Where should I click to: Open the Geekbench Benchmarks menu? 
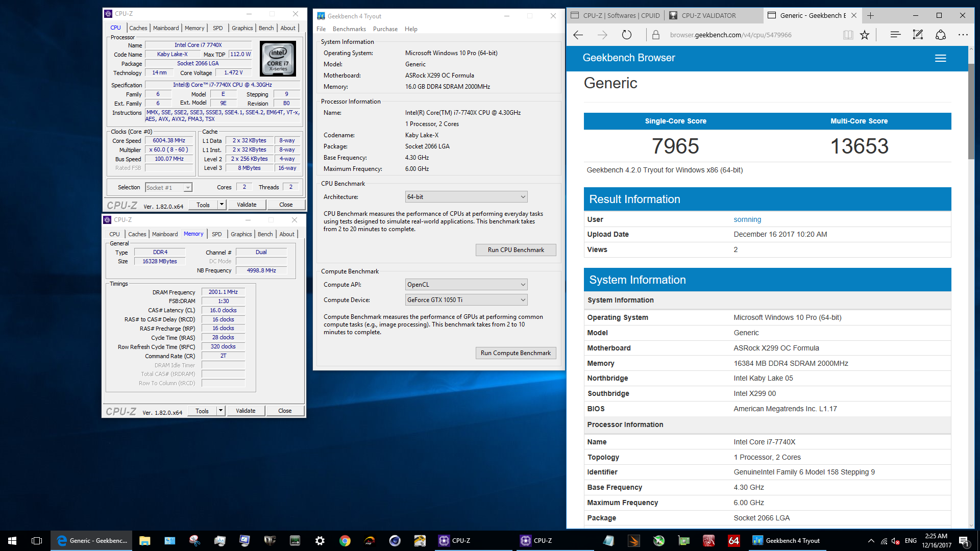coord(349,29)
